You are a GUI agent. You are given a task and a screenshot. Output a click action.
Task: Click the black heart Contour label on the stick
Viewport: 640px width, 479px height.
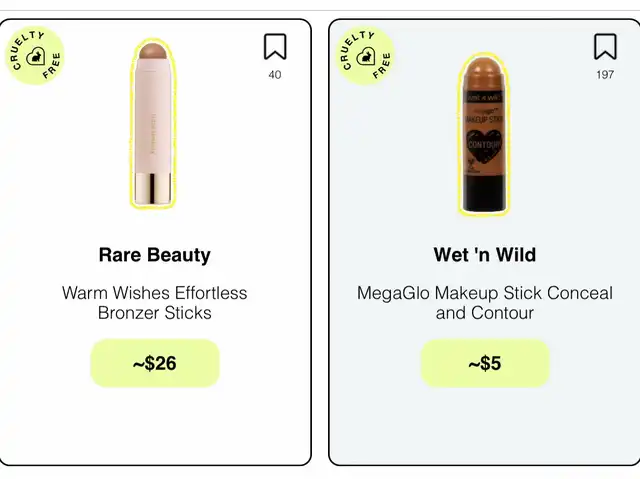pyautogui.click(x=484, y=146)
